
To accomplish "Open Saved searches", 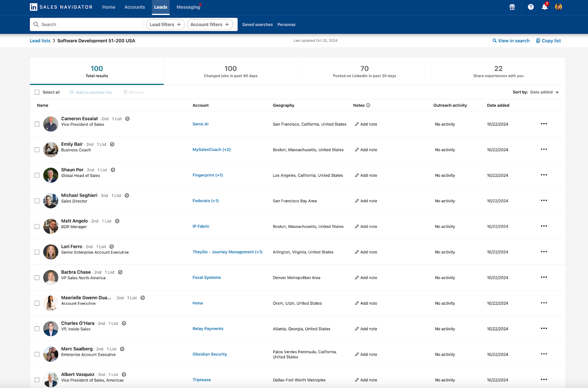I will pos(257,25).
